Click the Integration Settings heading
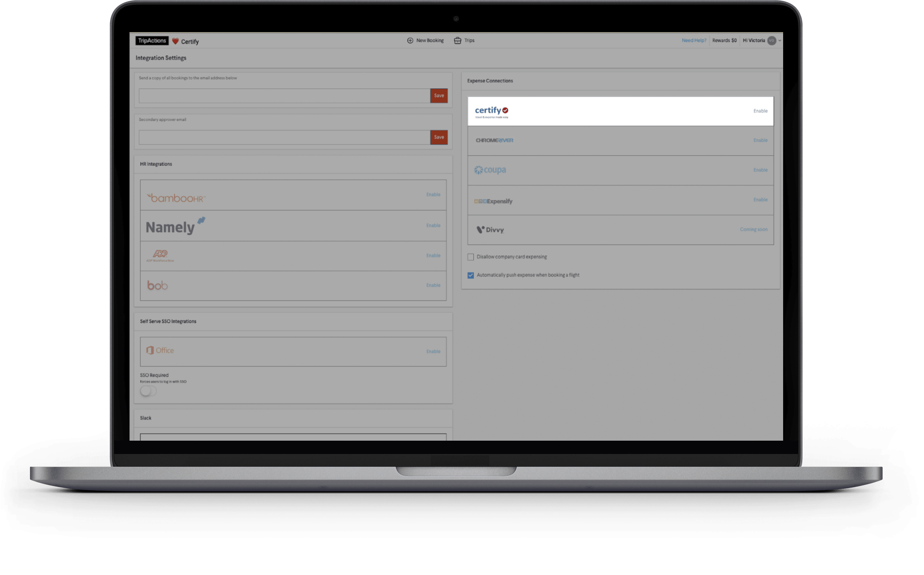The height and width of the screenshot is (575, 924). point(161,58)
